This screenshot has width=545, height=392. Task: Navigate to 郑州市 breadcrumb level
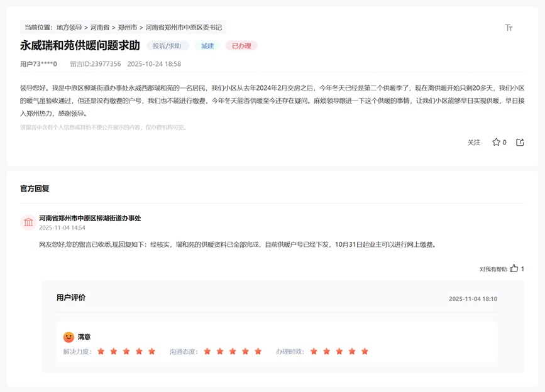pos(128,28)
